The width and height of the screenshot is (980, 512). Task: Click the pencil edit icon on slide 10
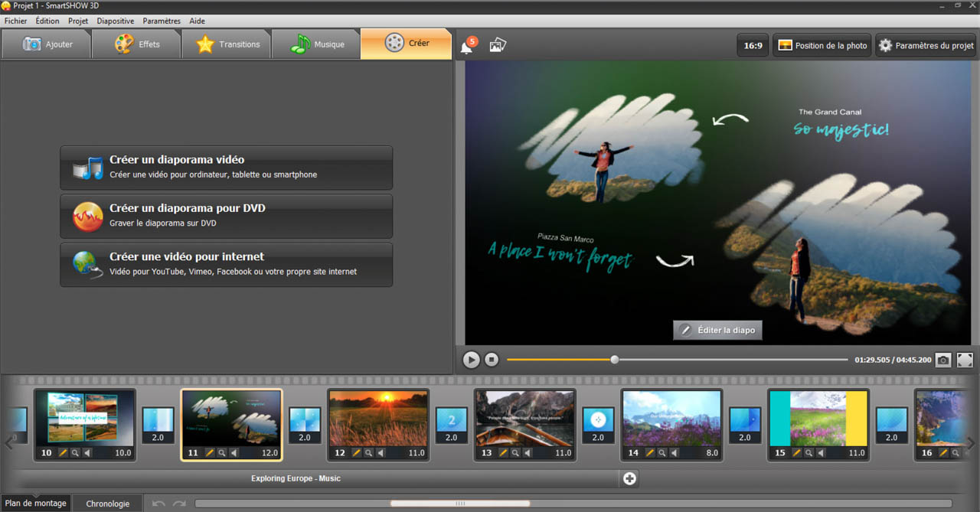[64, 453]
